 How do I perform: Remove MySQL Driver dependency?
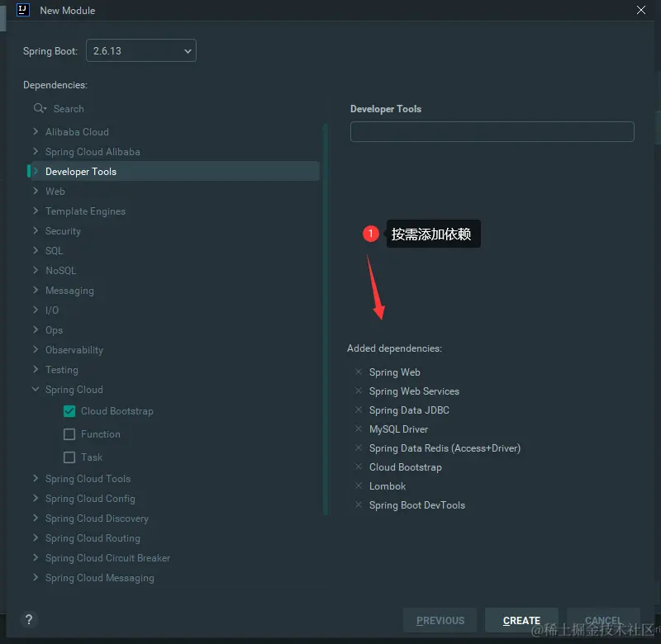click(x=359, y=429)
